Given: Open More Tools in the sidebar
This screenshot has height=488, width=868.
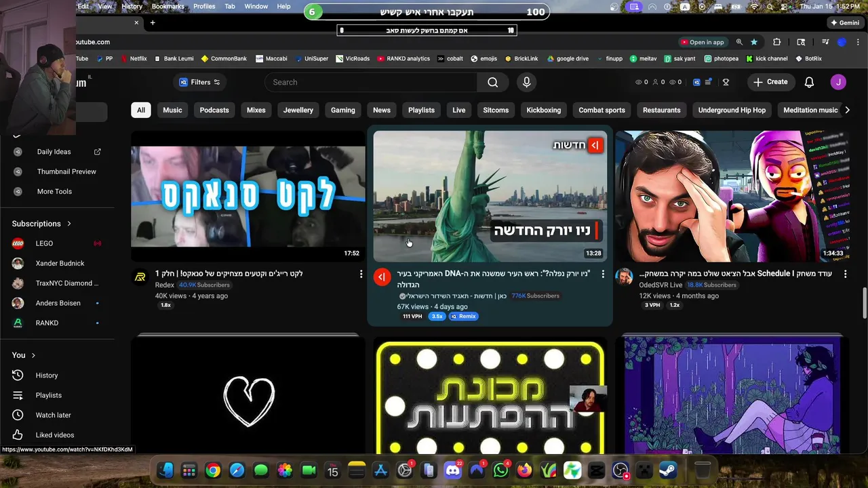Looking at the screenshot, I should coord(54,191).
